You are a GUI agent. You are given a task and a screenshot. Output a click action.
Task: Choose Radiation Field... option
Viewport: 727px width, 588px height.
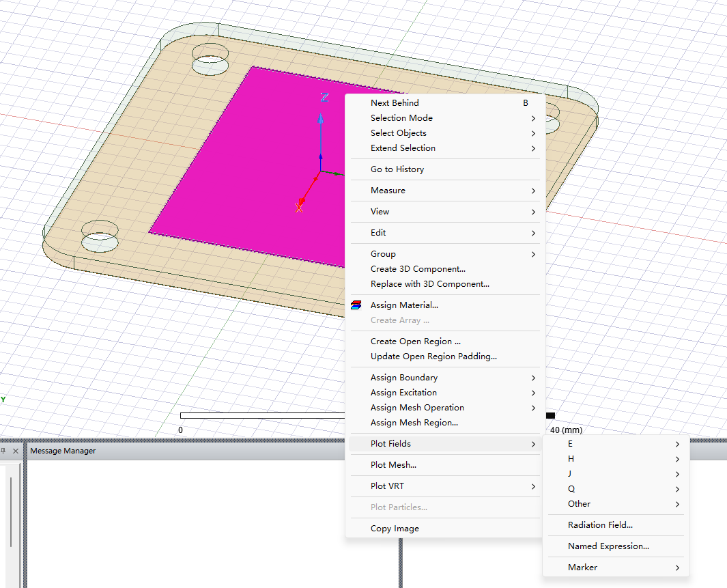pos(600,525)
